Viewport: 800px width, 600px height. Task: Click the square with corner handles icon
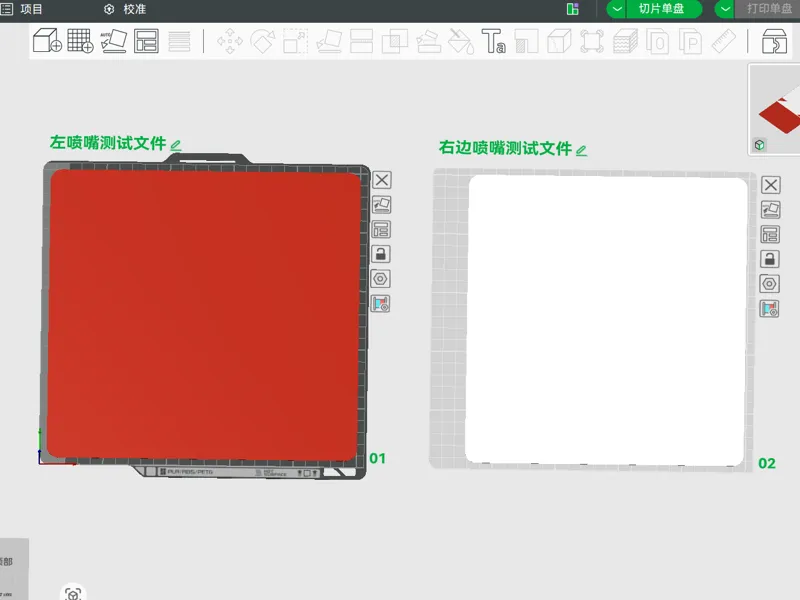(x=592, y=41)
